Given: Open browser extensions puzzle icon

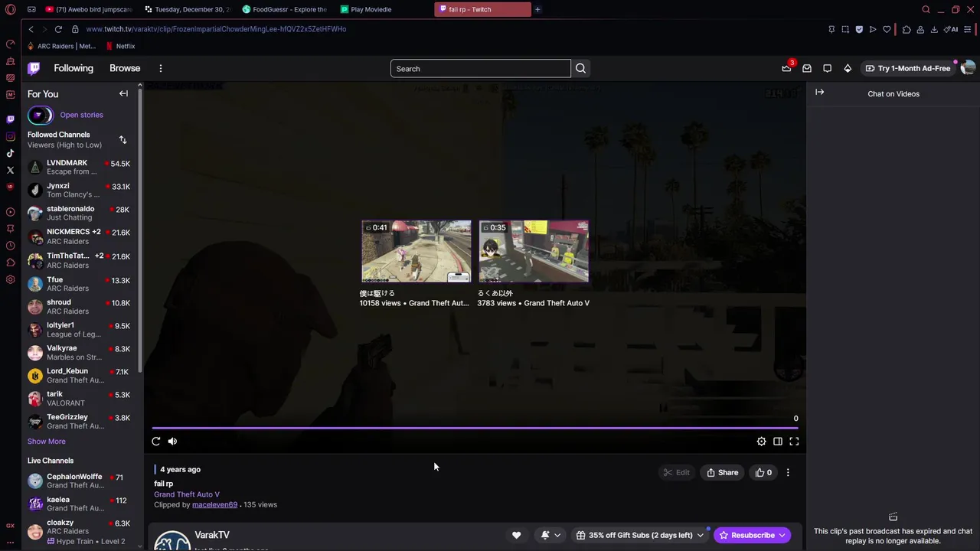Looking at the screenshot, I should coord(906,29).
